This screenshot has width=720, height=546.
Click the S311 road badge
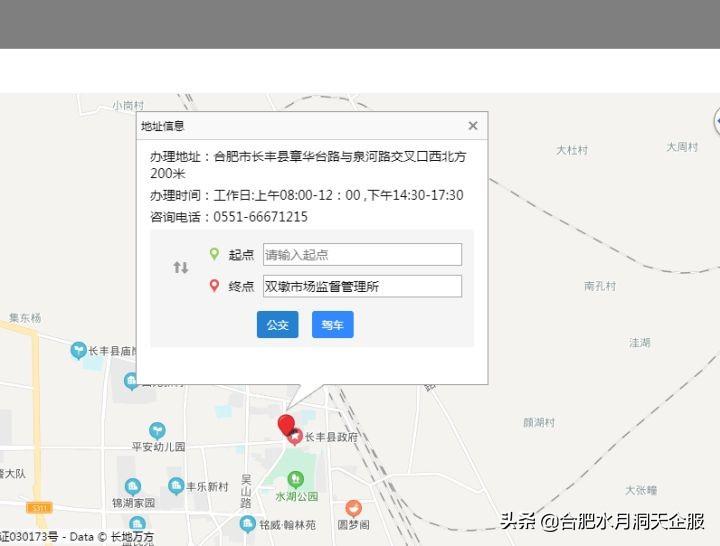coord(39,508)
